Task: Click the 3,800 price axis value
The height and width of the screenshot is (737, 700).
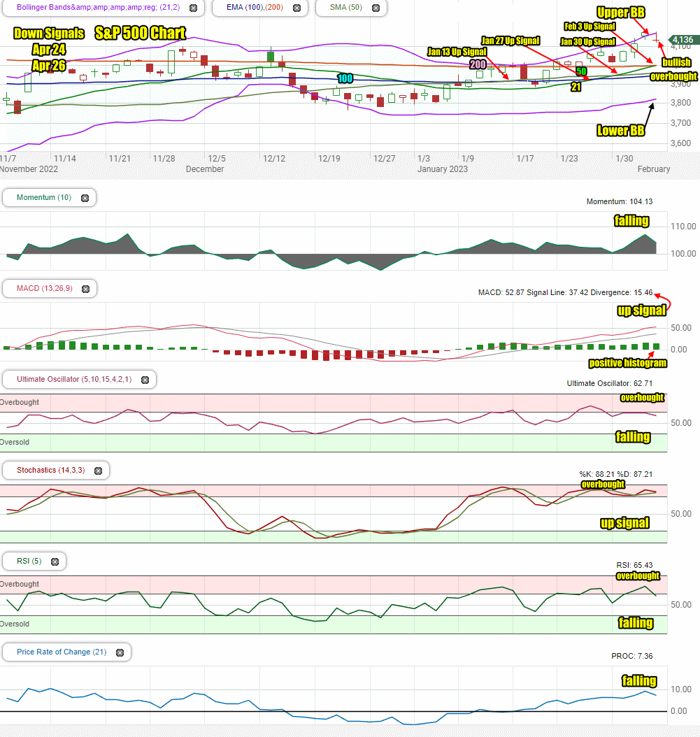Action: (x=681, y=103)
